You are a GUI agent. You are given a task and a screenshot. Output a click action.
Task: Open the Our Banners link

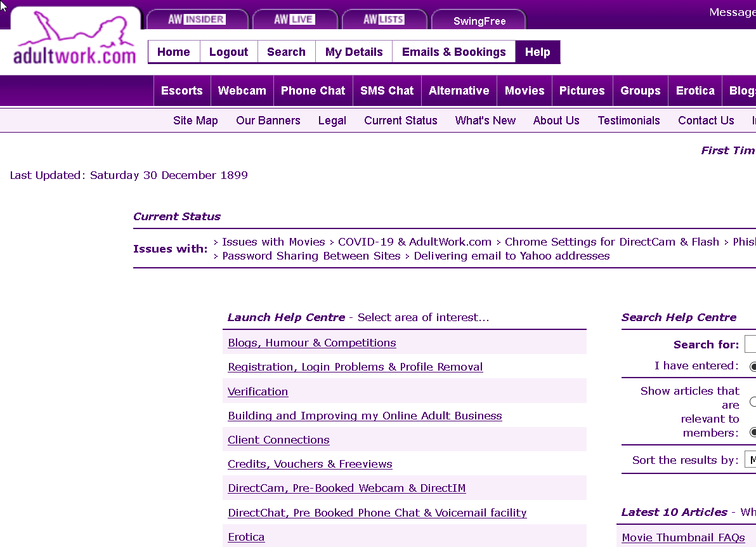click(x=268, y=121)
